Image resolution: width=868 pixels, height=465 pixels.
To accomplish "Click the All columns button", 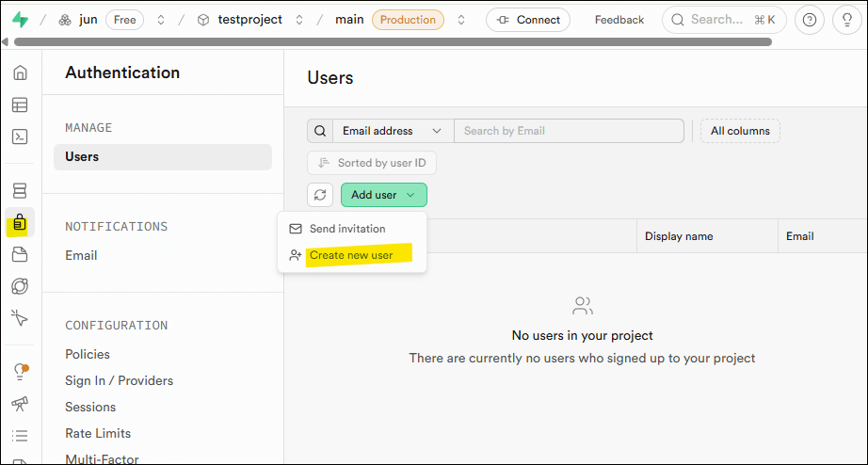I will tap(740, 131).
